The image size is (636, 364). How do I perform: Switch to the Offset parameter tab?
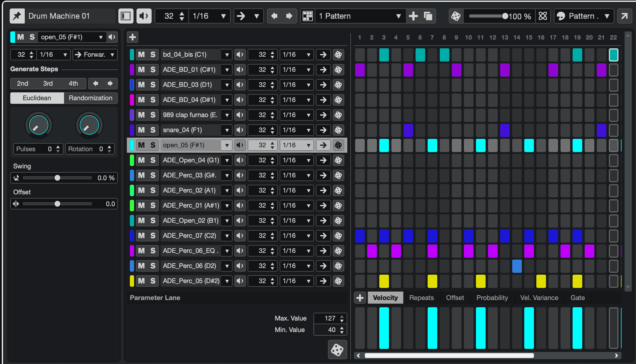455,298
